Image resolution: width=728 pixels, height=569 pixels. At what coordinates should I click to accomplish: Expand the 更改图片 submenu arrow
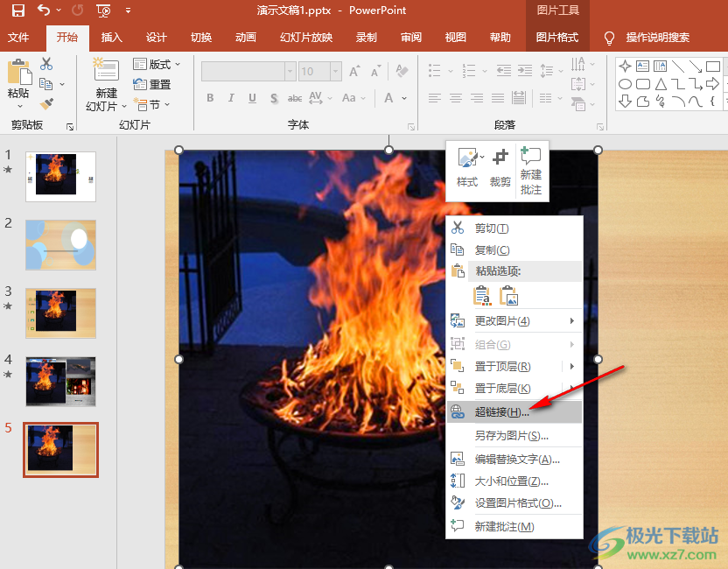[x=572, y=321]
